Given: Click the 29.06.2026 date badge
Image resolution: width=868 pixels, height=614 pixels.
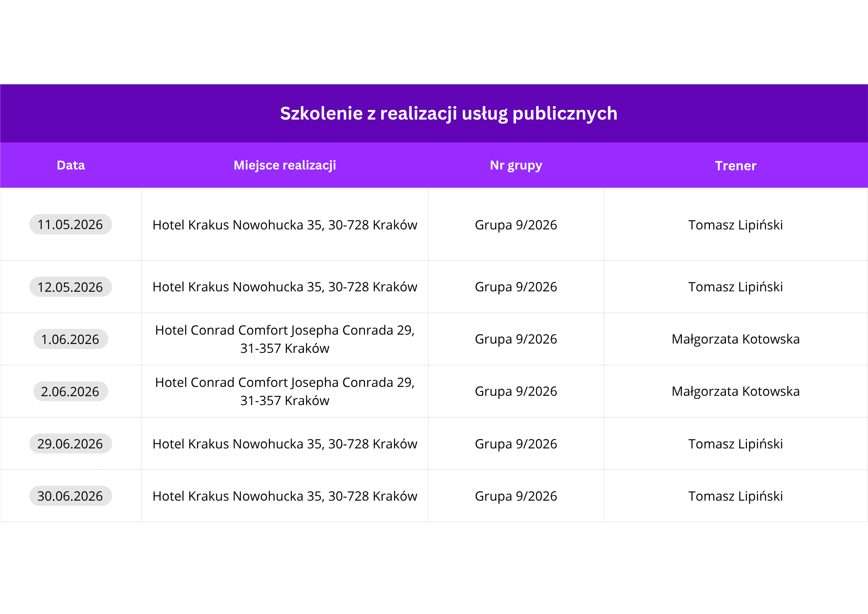Looking at the screenshot, I should click(70, 444).
